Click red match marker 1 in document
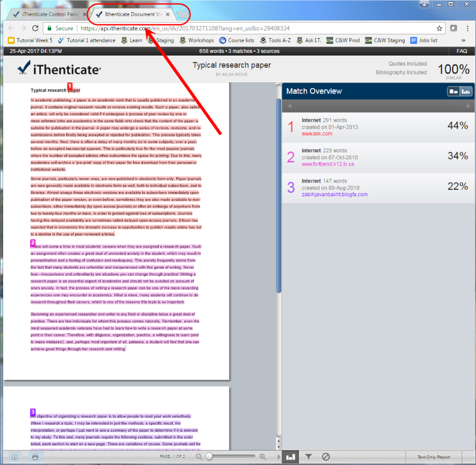The width and height of the screenshot is (476, 465). (70, 86)
